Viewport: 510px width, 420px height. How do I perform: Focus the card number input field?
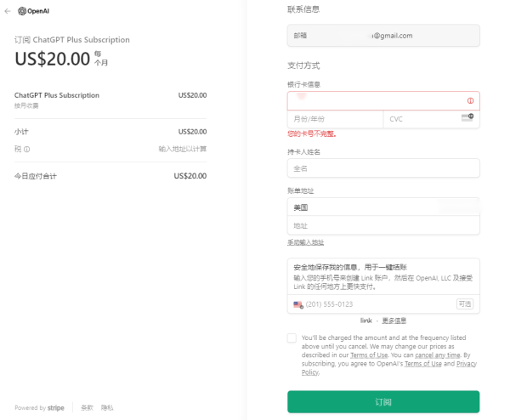(x=383, y=101)
